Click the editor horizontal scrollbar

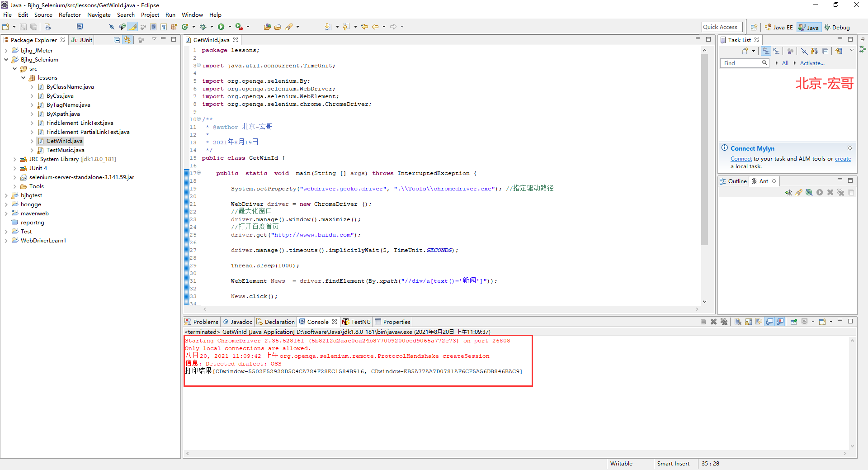click(451, 309)
